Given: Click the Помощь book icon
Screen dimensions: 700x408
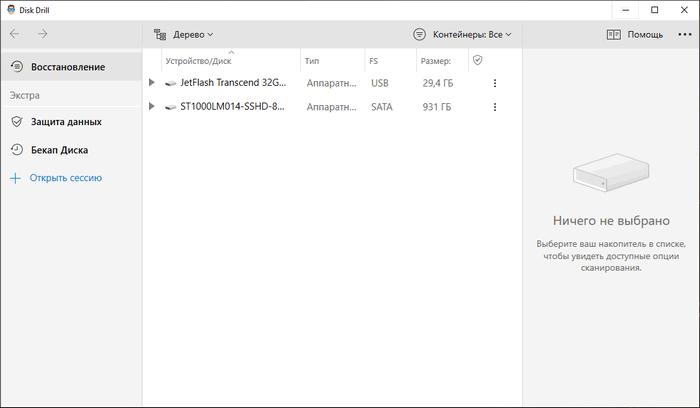Looking at the screenshot, I should click(x=613, y=34).
